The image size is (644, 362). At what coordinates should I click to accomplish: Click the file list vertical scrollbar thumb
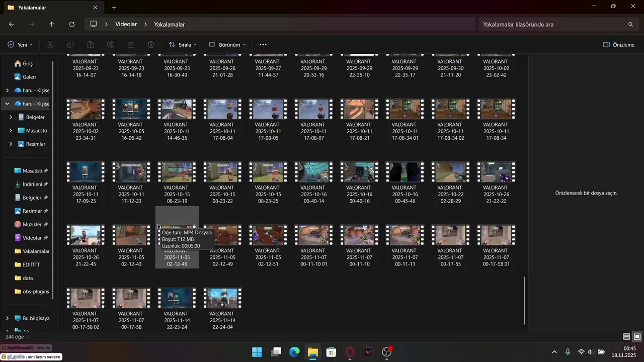(524, 300)
